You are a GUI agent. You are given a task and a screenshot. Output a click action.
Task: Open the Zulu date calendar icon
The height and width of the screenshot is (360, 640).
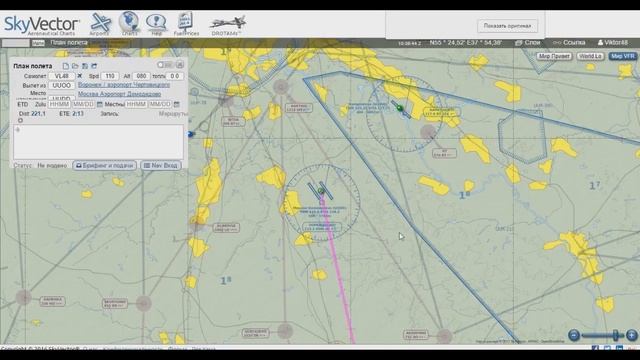tap(99, 104)
